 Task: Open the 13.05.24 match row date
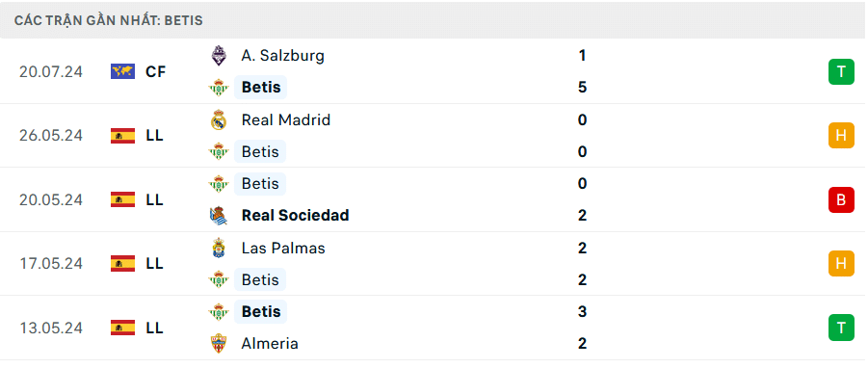(51, 329)
